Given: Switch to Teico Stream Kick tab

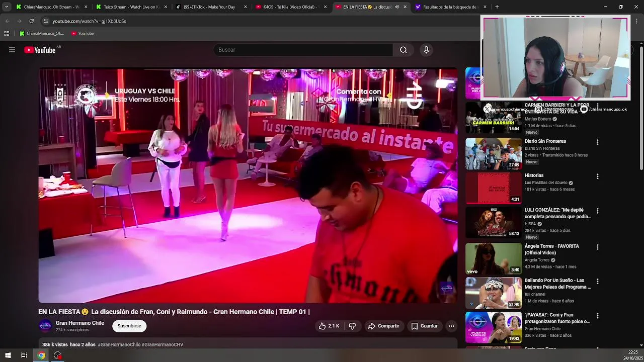Looking at the screenshot, I should click(132, 7).
